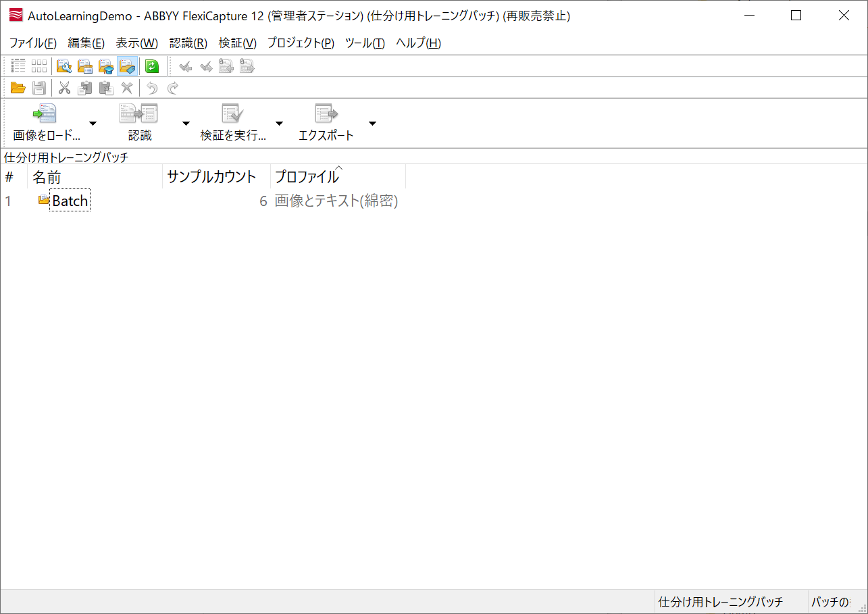Image resolution: width=868 pixels, height=614 pixels.
Task: Select the highlighted folder-with-tag classification batch icon
Action: click(127, 66)
